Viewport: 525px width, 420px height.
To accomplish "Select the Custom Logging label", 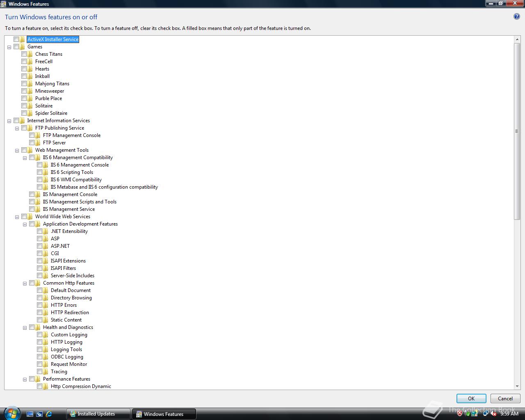I will [x=69, y=335].
